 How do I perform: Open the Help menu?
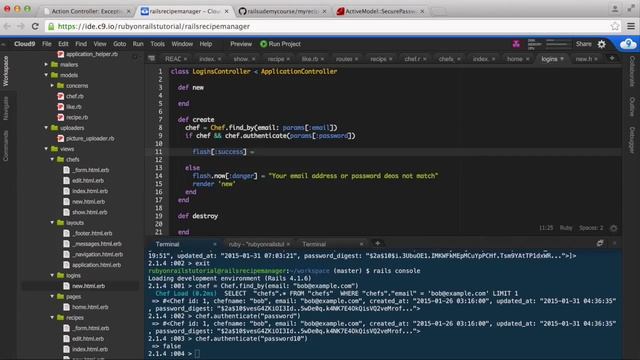[x=206, y=44]
